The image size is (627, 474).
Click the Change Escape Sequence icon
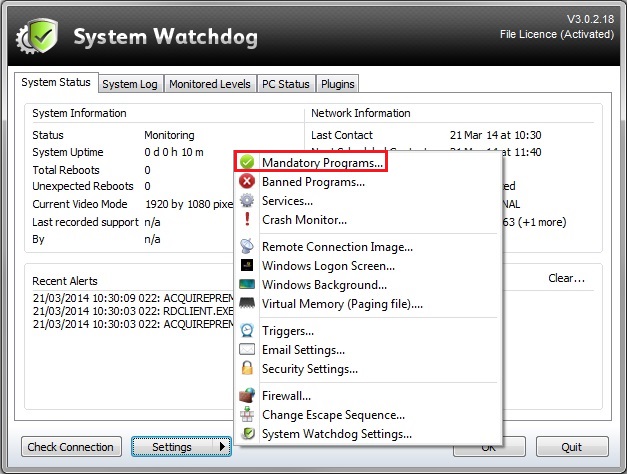247,414
